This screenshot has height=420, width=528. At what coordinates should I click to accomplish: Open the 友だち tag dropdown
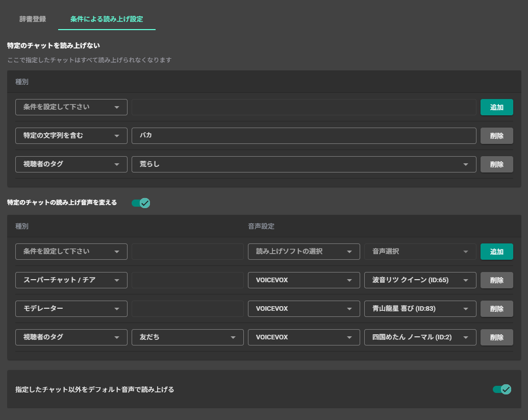(x=188, y=337)
